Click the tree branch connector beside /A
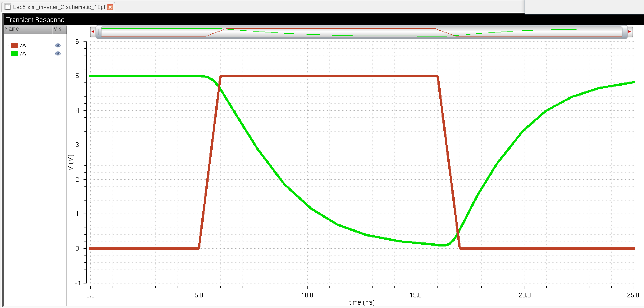 (x=8, y=46)
